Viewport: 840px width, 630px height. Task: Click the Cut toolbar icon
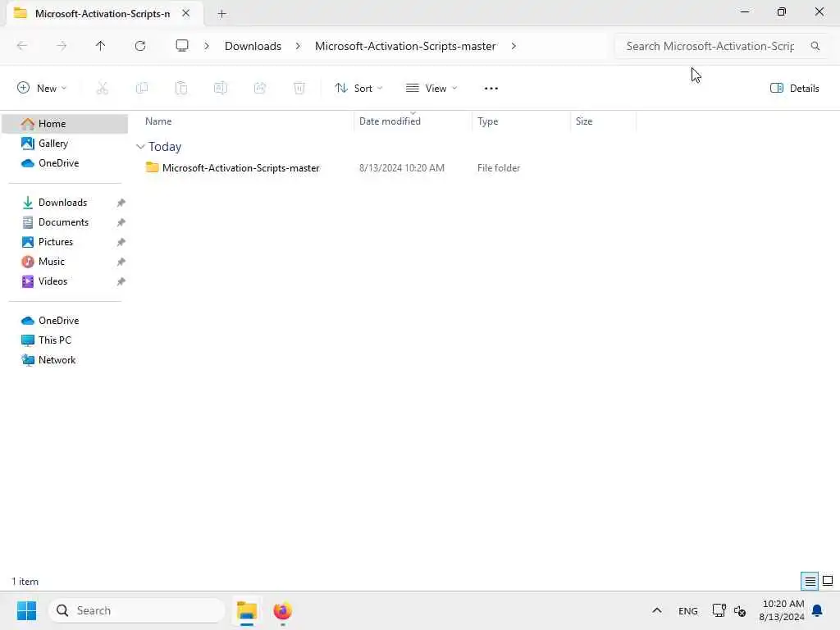[x=103, y=88]
